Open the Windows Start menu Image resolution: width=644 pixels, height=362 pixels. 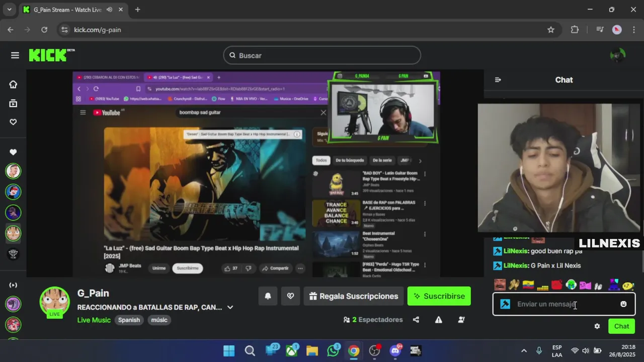tap(229, 350)
